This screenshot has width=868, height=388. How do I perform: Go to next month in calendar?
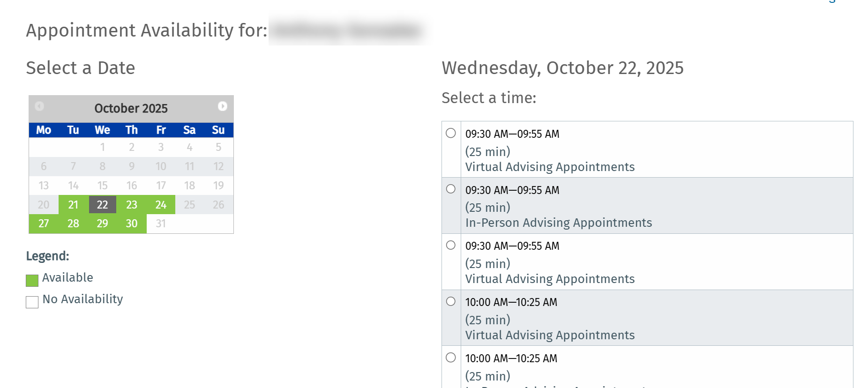[x=223, y=106]
